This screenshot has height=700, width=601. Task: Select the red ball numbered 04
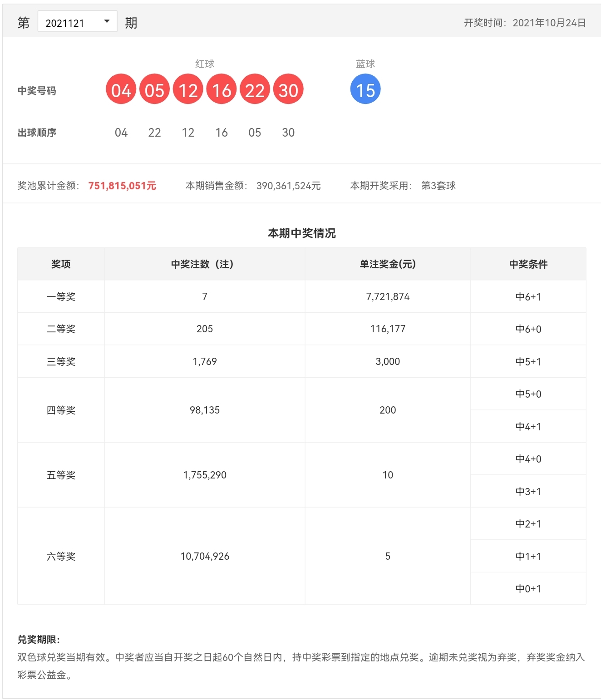(x=121, y=89)
